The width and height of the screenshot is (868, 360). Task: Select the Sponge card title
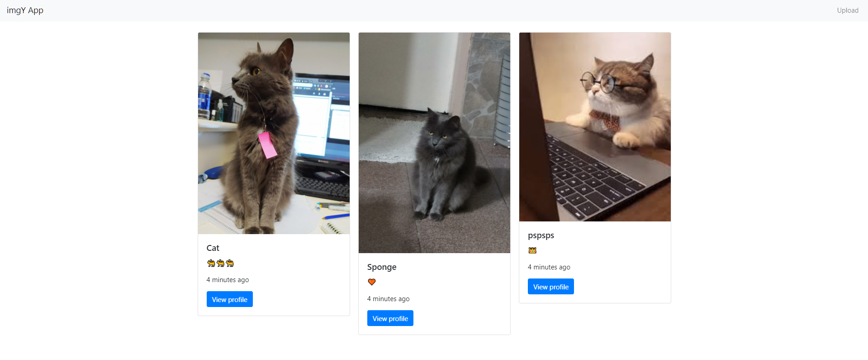382,267
